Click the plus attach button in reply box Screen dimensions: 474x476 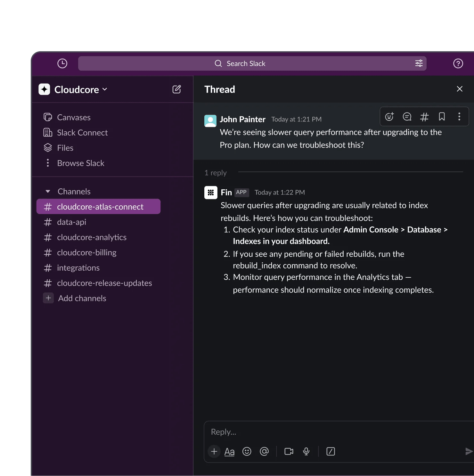tap(214, 452)
